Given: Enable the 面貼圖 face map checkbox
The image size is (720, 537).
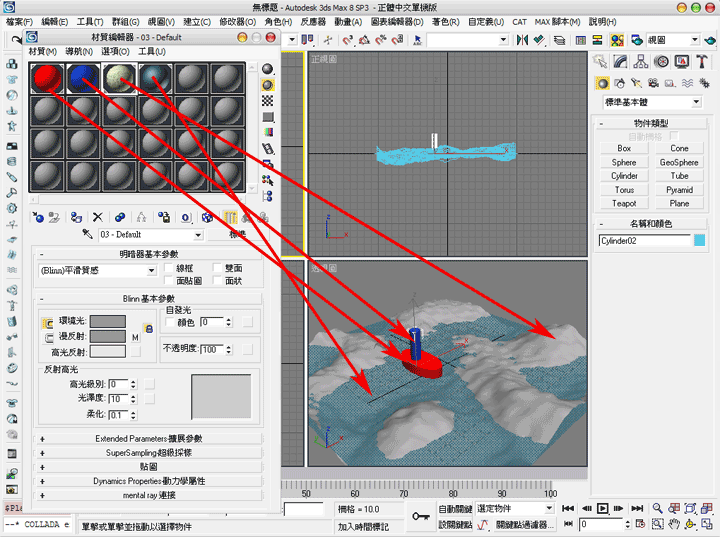Looking at the screenshot, I should click(169, 281).
